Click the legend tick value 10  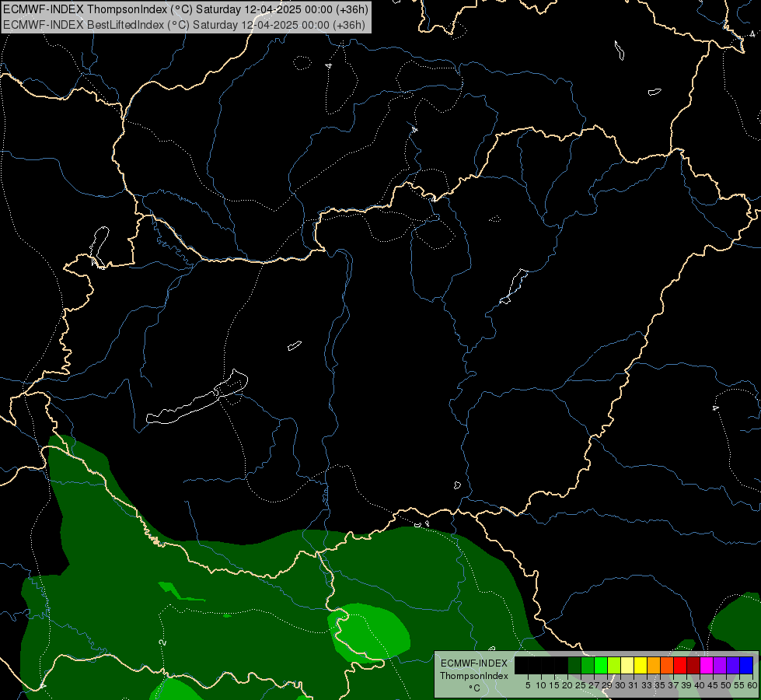541,685
